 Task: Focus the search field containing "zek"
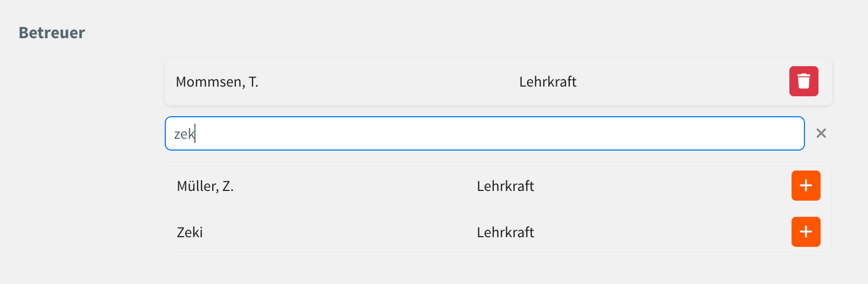tap(484, 133)
